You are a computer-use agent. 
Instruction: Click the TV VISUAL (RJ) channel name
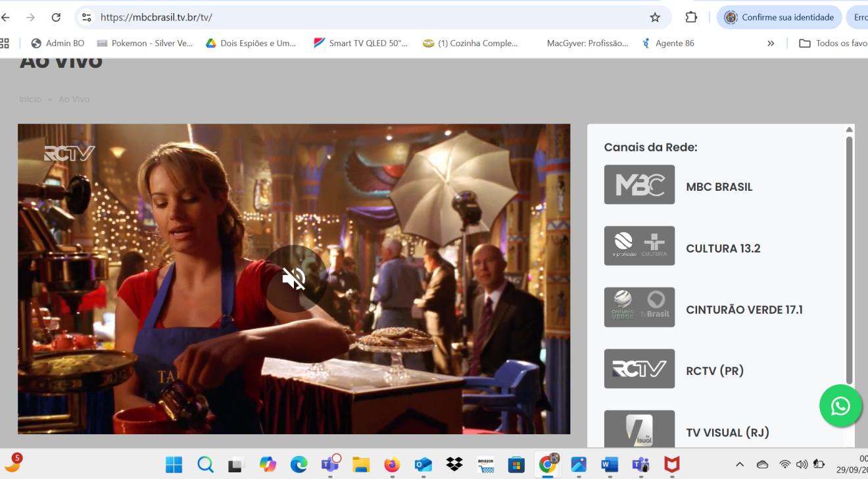[x=727, y=433]
